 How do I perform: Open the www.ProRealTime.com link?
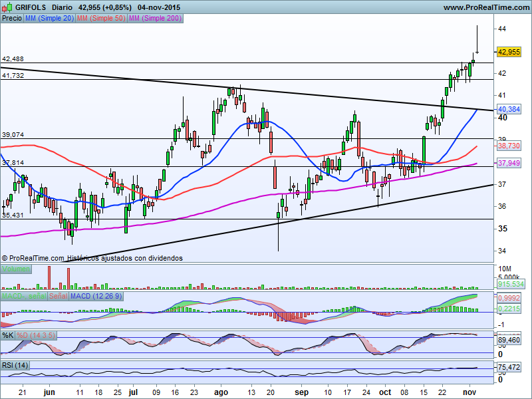[x=486, y=7]
